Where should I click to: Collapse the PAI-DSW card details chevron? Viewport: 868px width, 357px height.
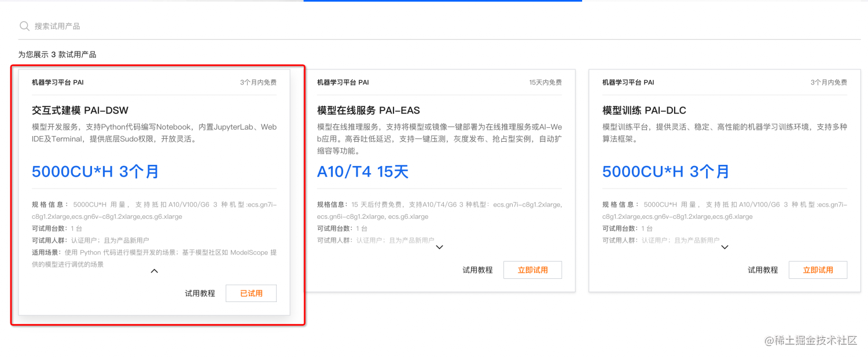(155, 271)
